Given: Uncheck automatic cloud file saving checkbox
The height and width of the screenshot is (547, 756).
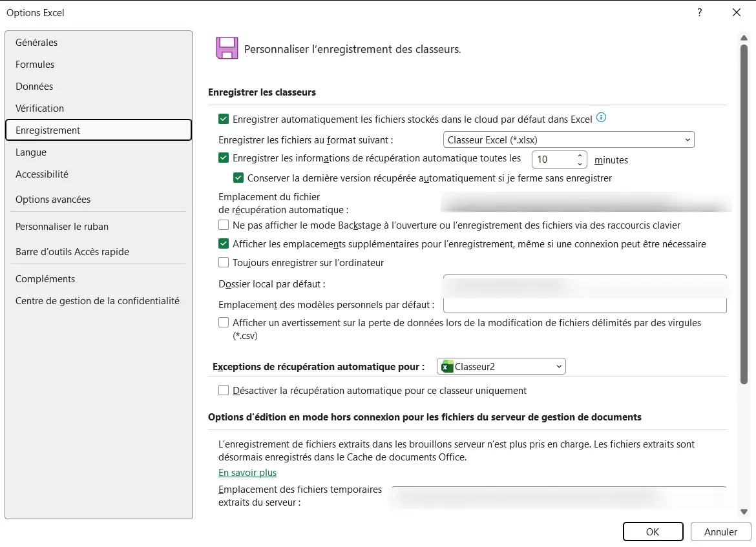Looking at the screenshot, I should (x=223, y=119).
